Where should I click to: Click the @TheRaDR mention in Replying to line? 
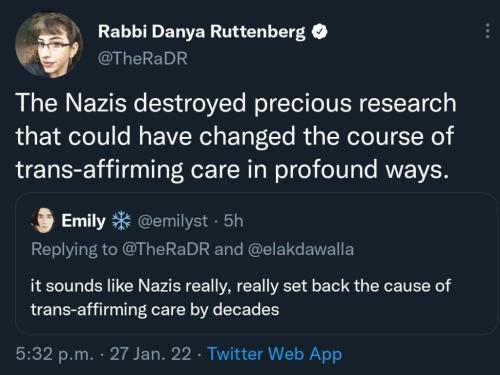pos(166,249)
